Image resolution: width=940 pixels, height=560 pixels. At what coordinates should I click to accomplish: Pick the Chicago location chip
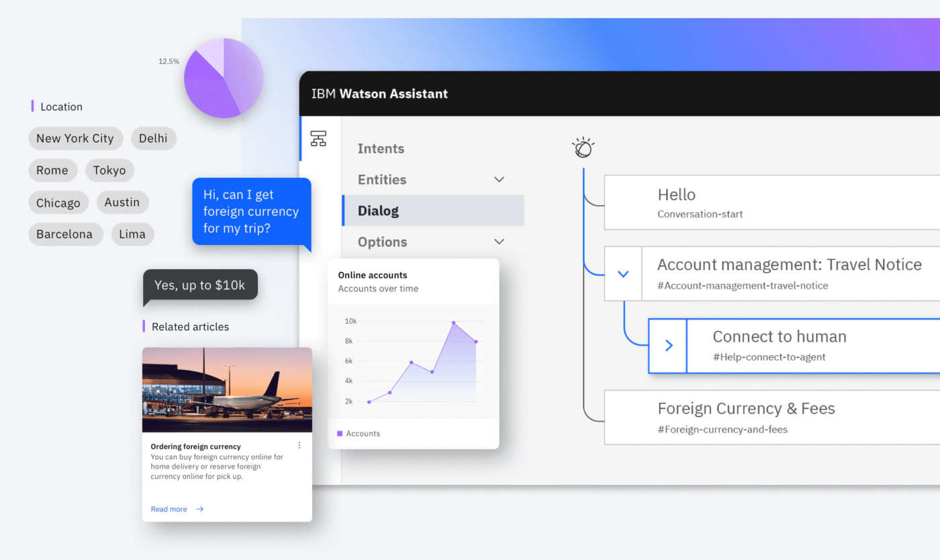tap(58, 203)
